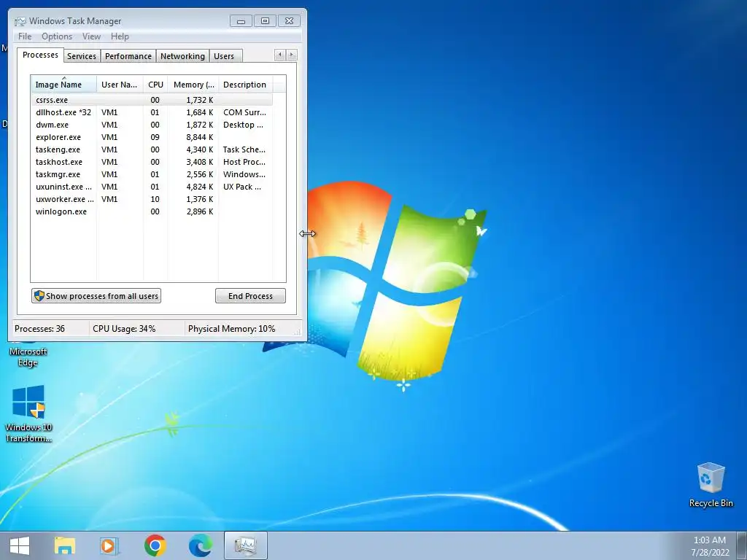
Task: Open Google Chrome from the taskbar
Action: 155,545
